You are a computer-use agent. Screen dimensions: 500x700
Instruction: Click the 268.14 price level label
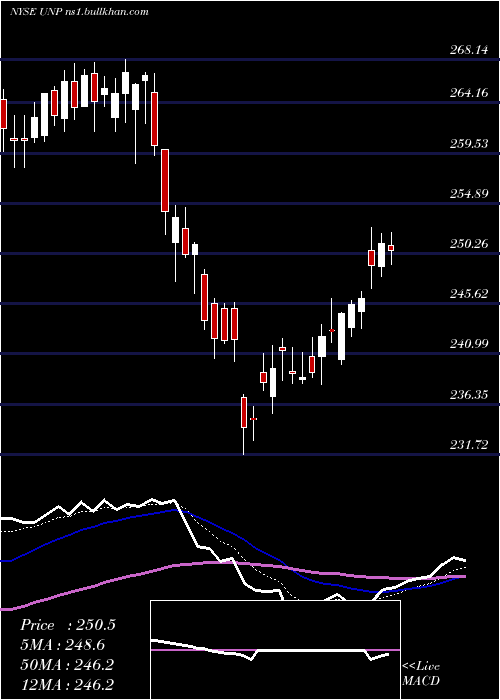(468, 50)
